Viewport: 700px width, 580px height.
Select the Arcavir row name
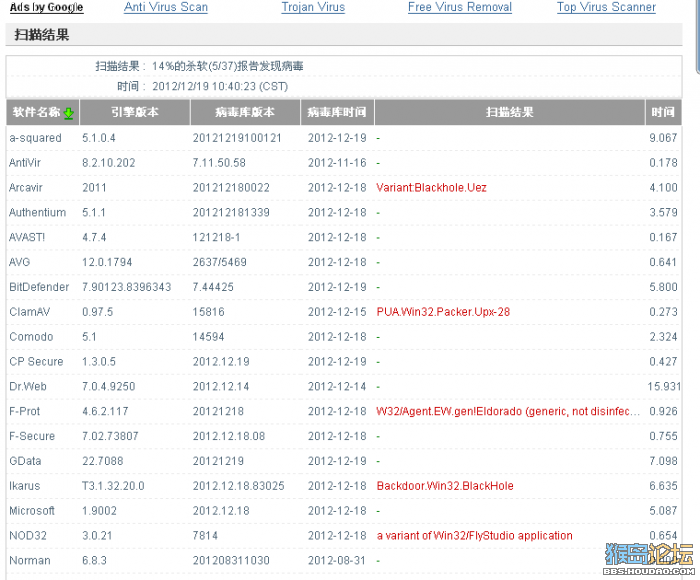pyautogui.click(x=26, y=188)
